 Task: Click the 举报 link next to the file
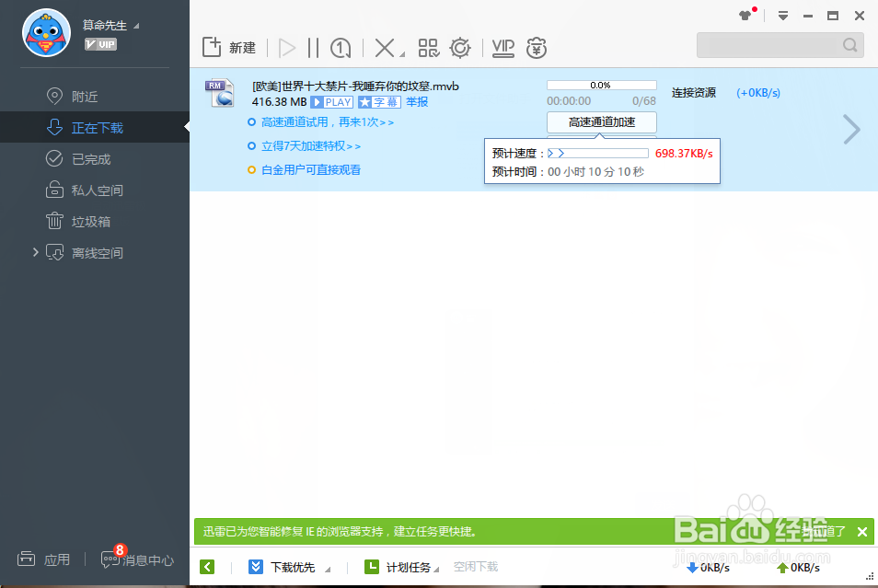416,102
